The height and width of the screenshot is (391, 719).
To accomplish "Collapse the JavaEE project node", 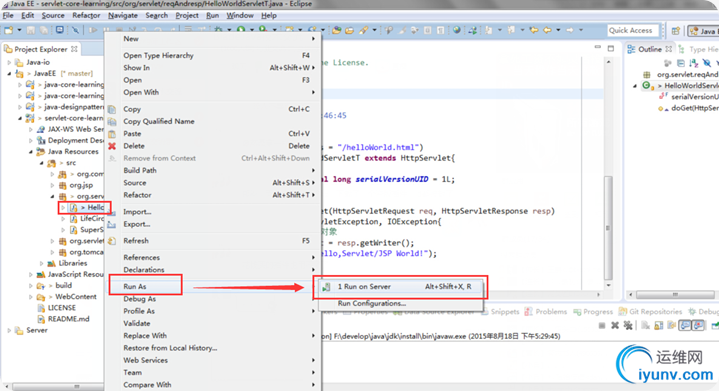I will tap(9, 73).
